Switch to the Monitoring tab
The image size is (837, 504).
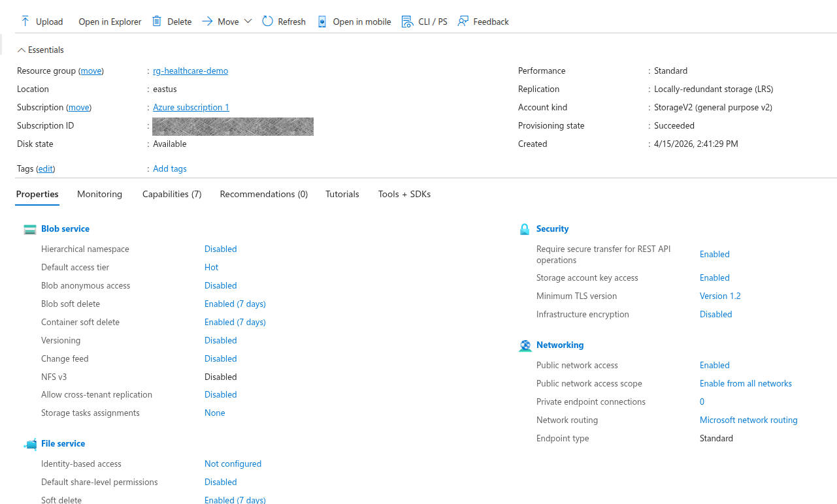click(99, 194)
